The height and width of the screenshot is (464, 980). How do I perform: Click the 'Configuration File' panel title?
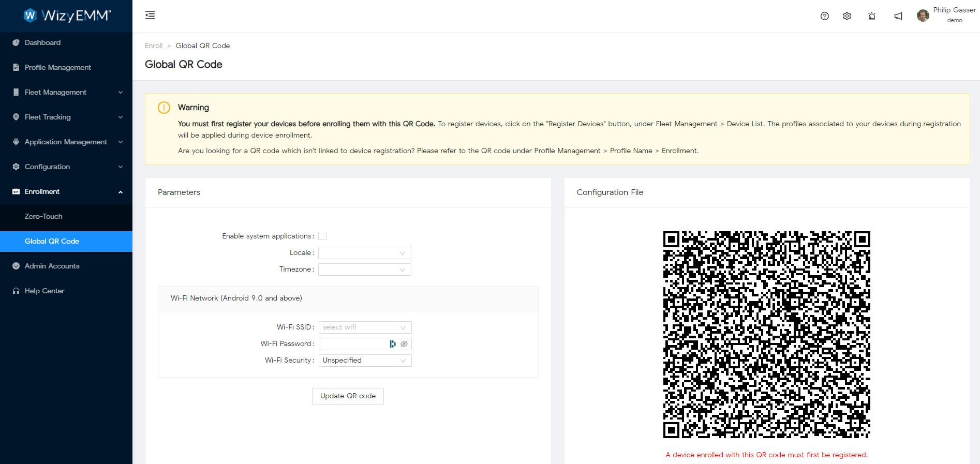pos(610,192)
